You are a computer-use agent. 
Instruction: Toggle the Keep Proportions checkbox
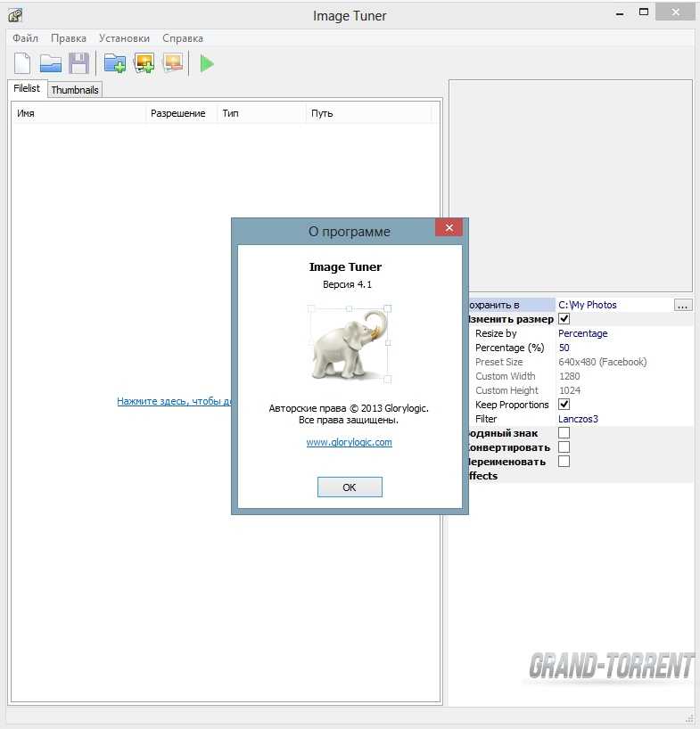(564, 405)
